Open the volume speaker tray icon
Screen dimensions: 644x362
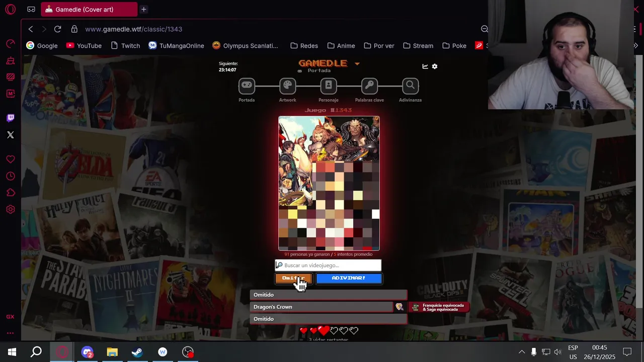pyautogui.click(x=557, y=352)
